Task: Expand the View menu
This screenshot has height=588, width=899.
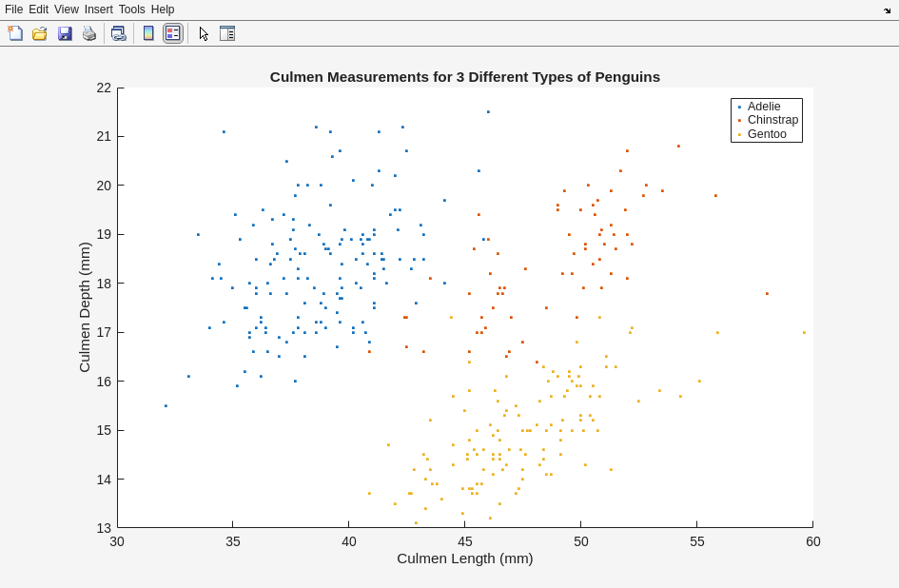Action: coord(67,10)
